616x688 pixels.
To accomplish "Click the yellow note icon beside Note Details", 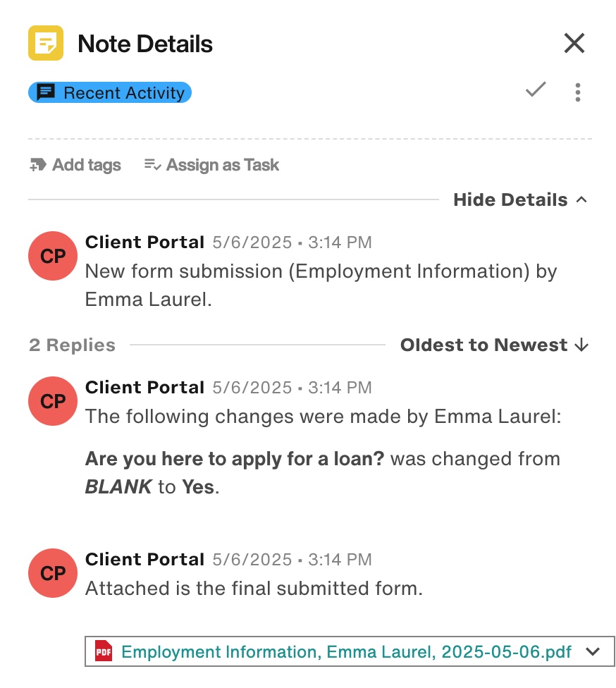I will tap(46, 43).
